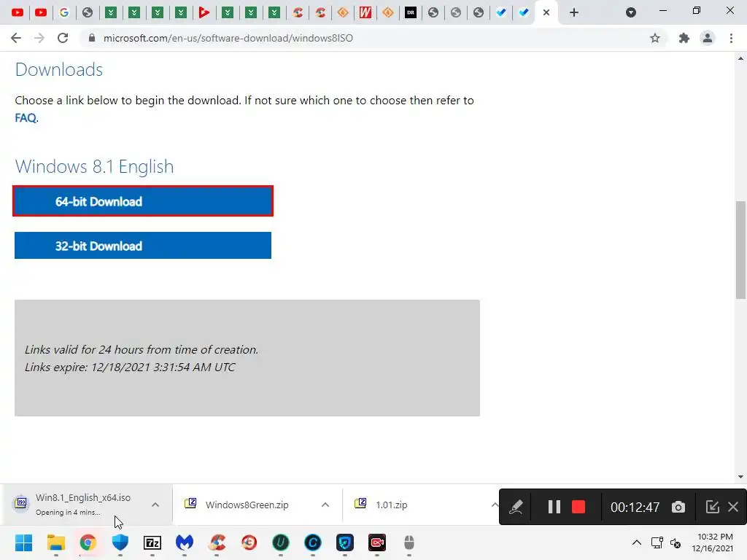Click the browser forward arrow

click(39, 38)
